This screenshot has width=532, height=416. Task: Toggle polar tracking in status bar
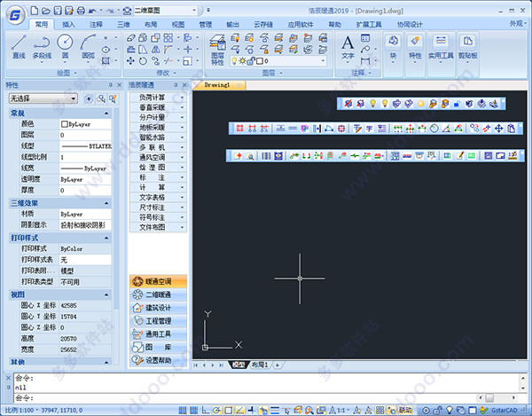pos(216,410)
